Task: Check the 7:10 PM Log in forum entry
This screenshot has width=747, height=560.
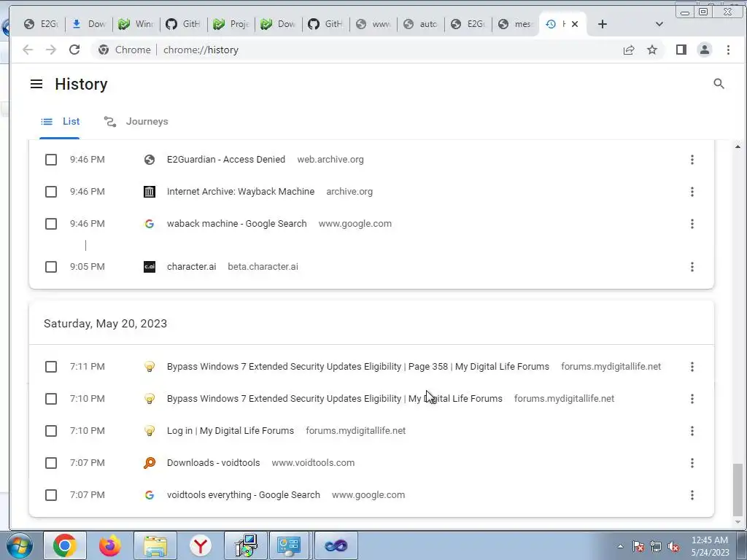Action: pyautogui.click(x=51, y=431)
